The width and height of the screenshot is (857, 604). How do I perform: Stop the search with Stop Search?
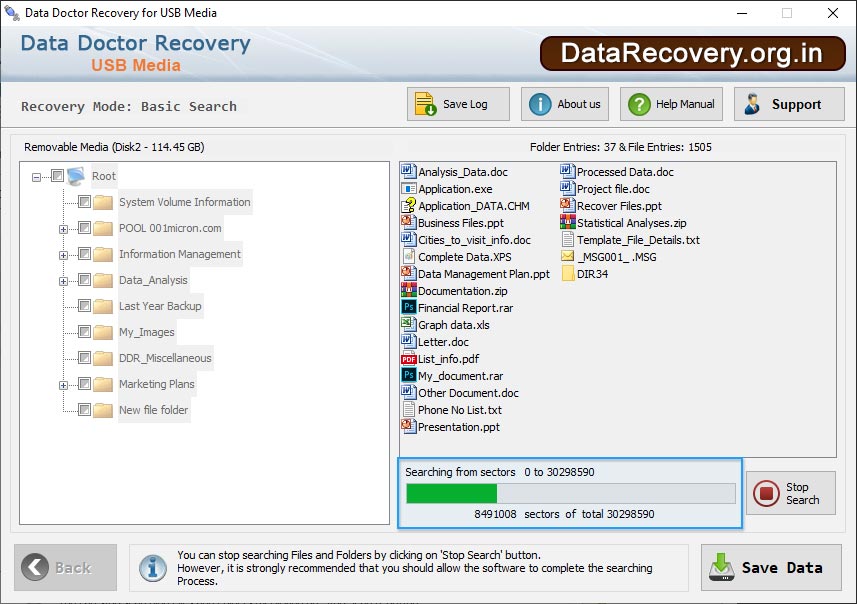click(791, 493)
